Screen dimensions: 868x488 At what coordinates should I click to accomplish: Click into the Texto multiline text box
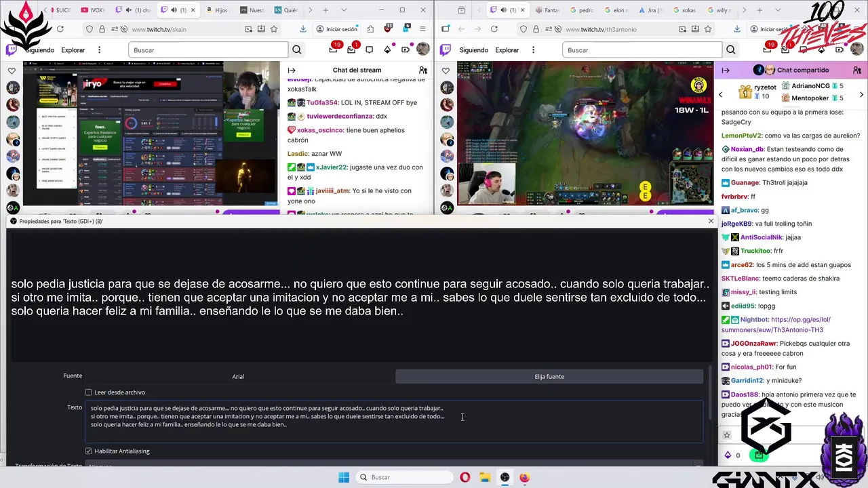[x=394, y=421]
